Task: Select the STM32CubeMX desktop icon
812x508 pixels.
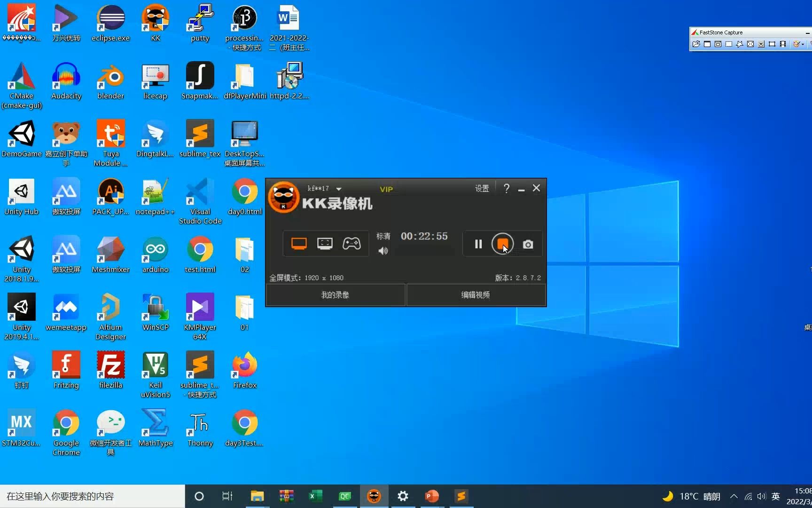Action: click(x=21, y=428)
